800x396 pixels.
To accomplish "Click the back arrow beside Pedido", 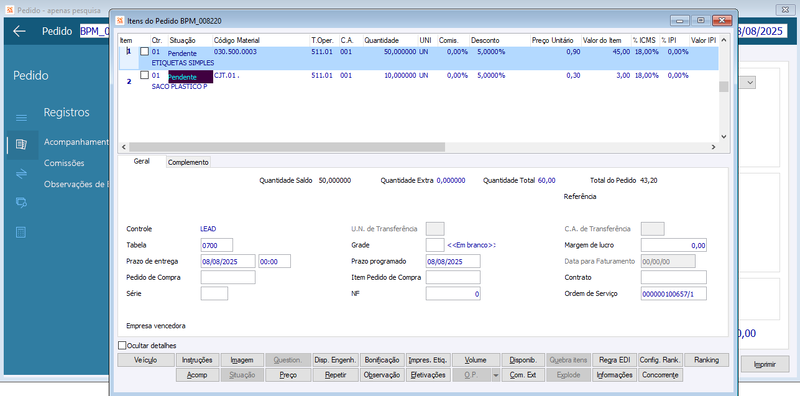I will click(19, 31).
